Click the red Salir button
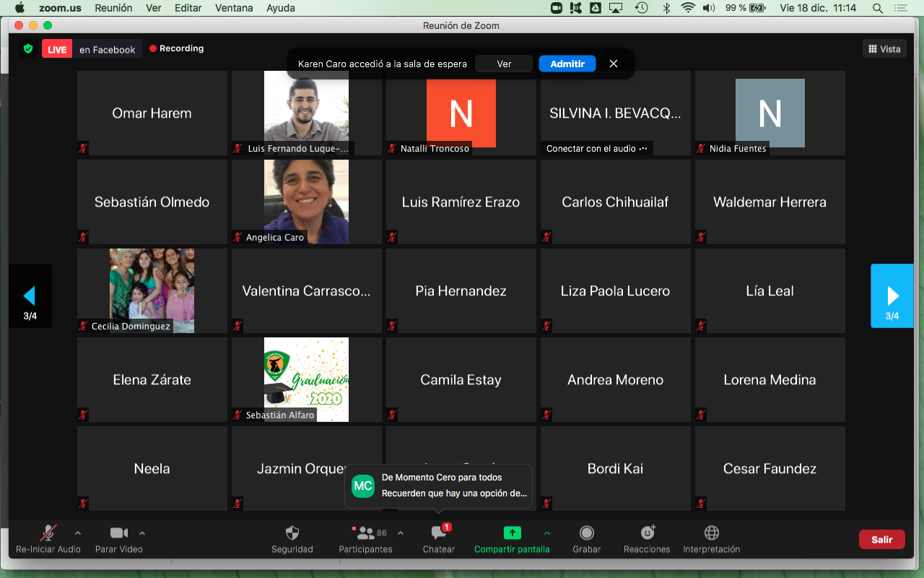This screenshot has width=924, height=578. click(x=881, y=539)
